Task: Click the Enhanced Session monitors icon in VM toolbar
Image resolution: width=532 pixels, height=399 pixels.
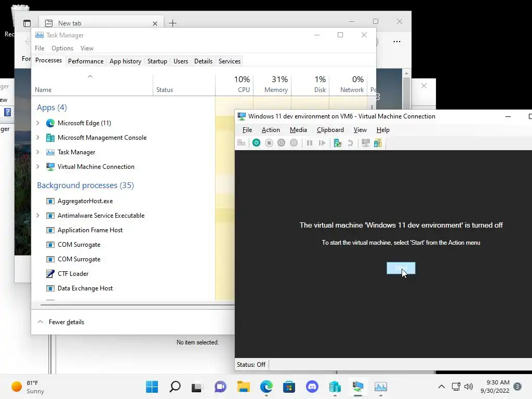Action: pos(365,143)
